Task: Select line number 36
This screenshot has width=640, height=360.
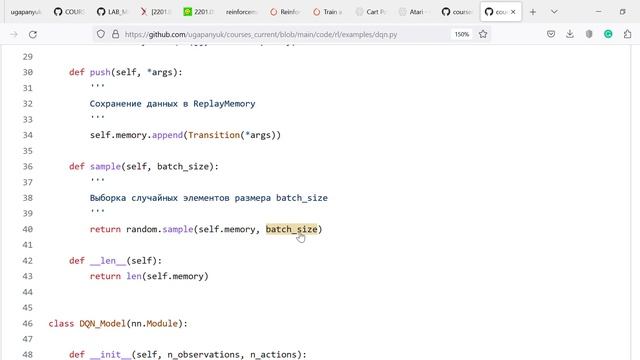Action: 28,167
